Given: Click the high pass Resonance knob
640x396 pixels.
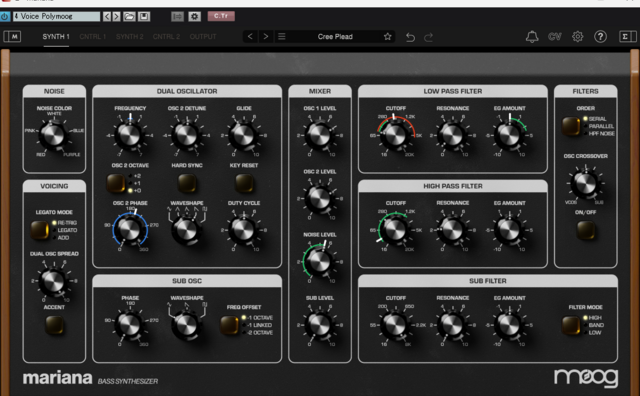Looking at the screenshot, I should (452, 229).
